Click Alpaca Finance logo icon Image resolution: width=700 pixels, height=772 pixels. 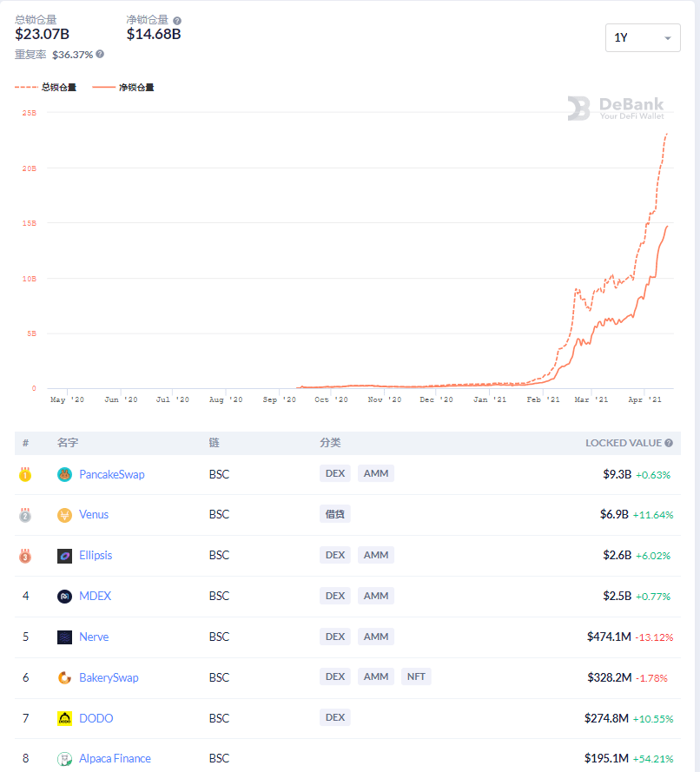tap(64, 759)
